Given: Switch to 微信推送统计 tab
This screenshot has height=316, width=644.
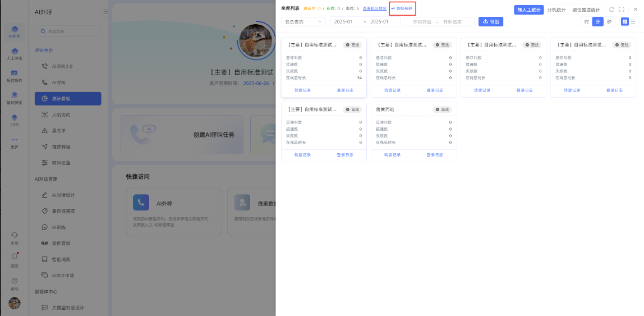Looking at the screenshot, I should [x=586, y=10].
